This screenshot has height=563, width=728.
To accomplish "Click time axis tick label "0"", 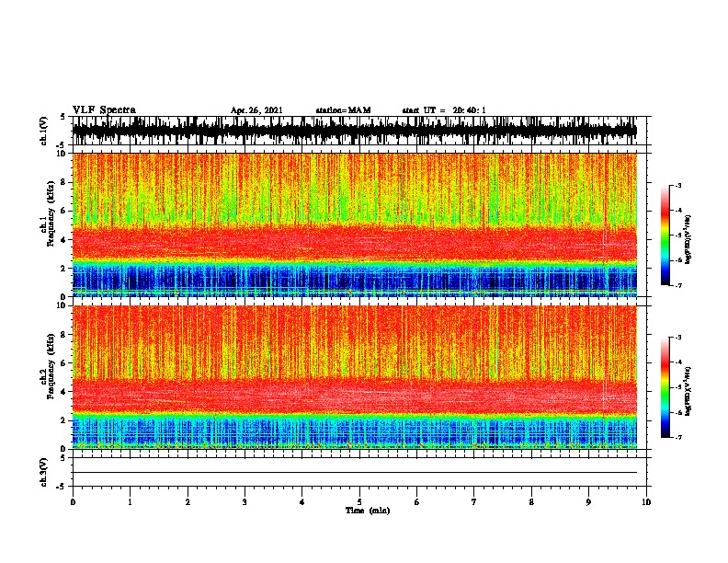I will 73,501.
